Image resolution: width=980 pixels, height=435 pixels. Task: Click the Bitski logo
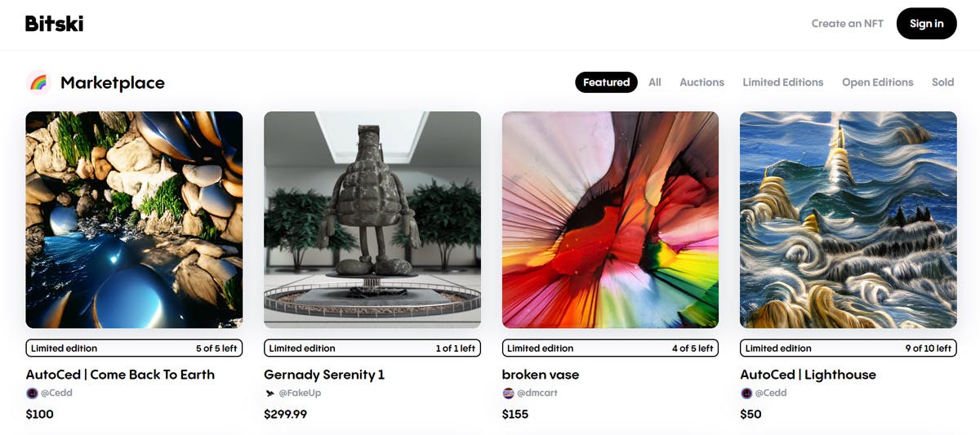pos(54,23)
